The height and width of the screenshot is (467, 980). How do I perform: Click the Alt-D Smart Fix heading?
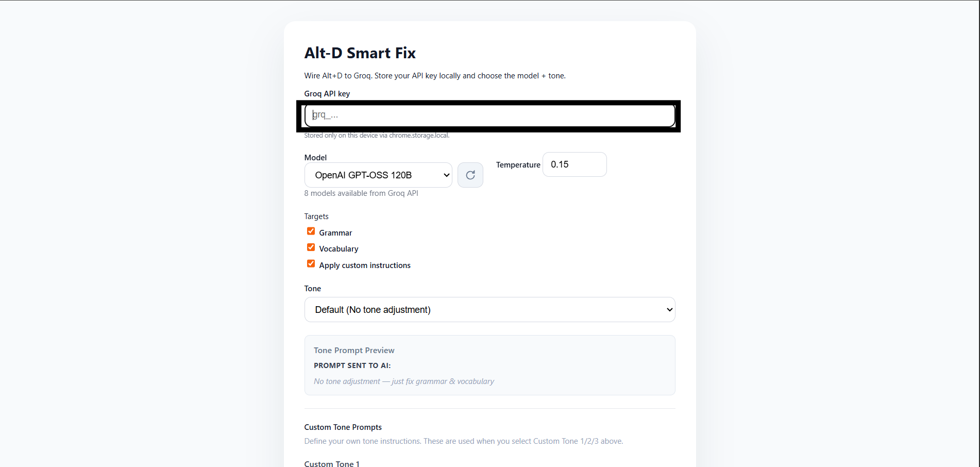pyautogui.click(x=360, y=53)
